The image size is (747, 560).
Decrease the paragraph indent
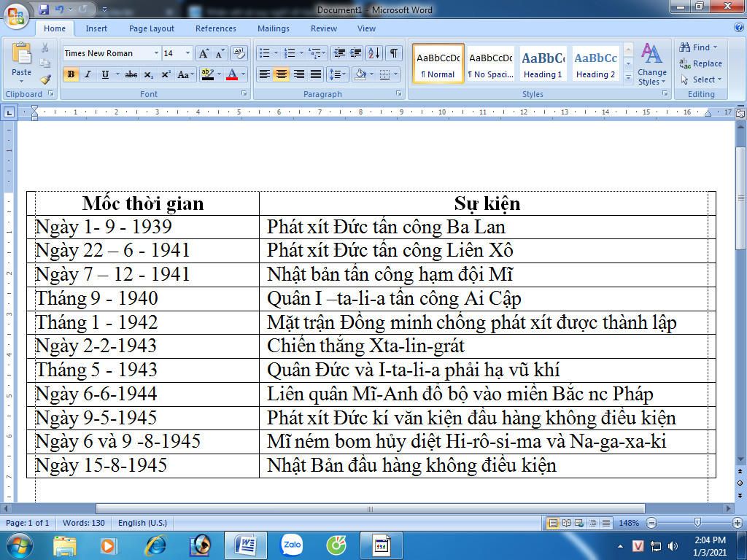(339, 52)
